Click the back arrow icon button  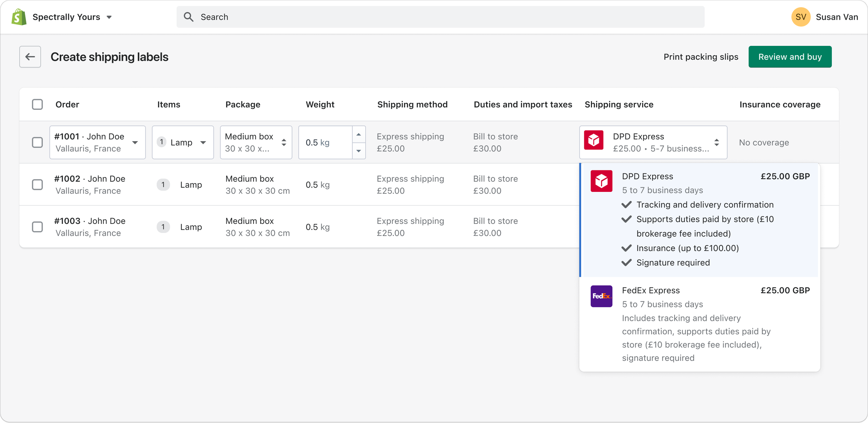tap(30, 57)
